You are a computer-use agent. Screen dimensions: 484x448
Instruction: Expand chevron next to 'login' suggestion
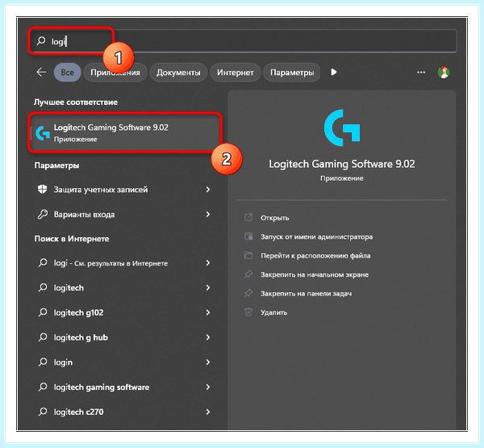(208, 362)
